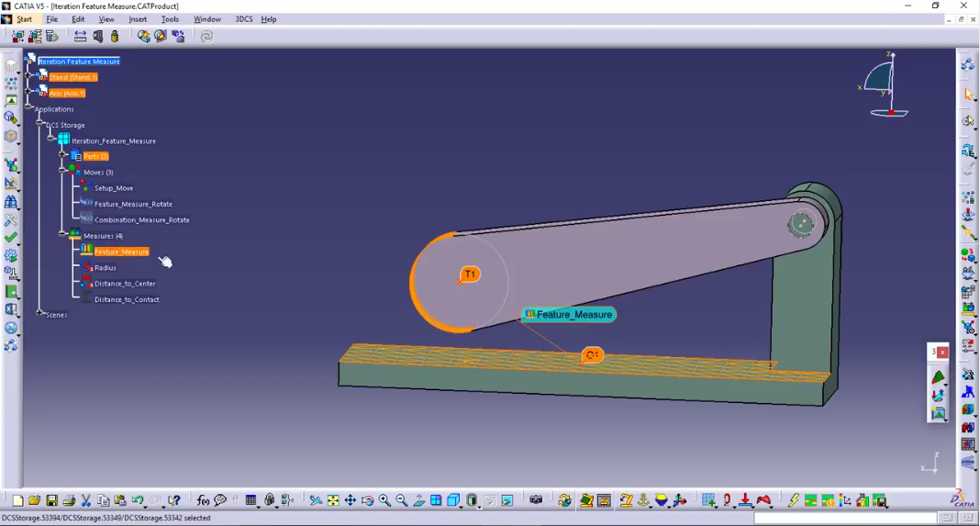Open the Tools menu
The width and height of the screenshot is (980, 526).
170,19
